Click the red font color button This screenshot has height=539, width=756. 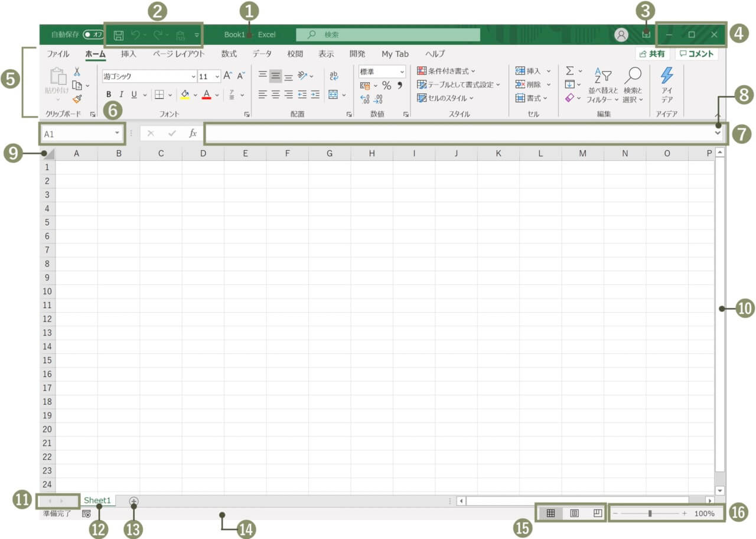coord(206,95)
